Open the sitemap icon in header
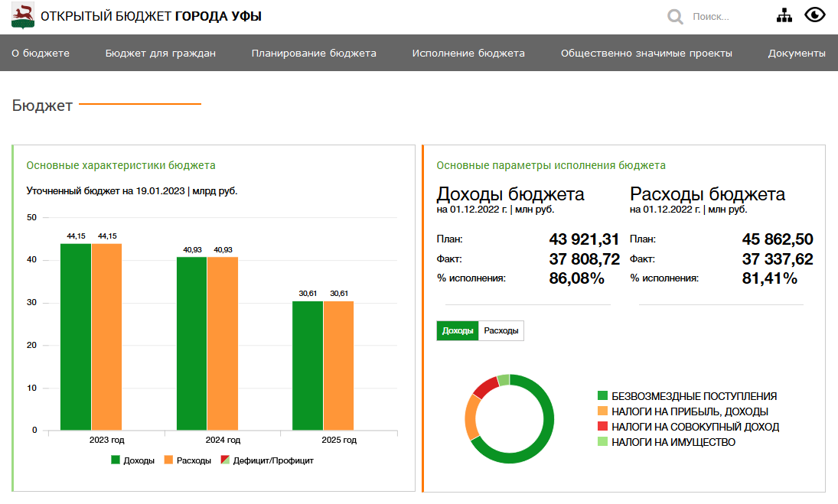The image size is (838, 504). coord(784,15)
